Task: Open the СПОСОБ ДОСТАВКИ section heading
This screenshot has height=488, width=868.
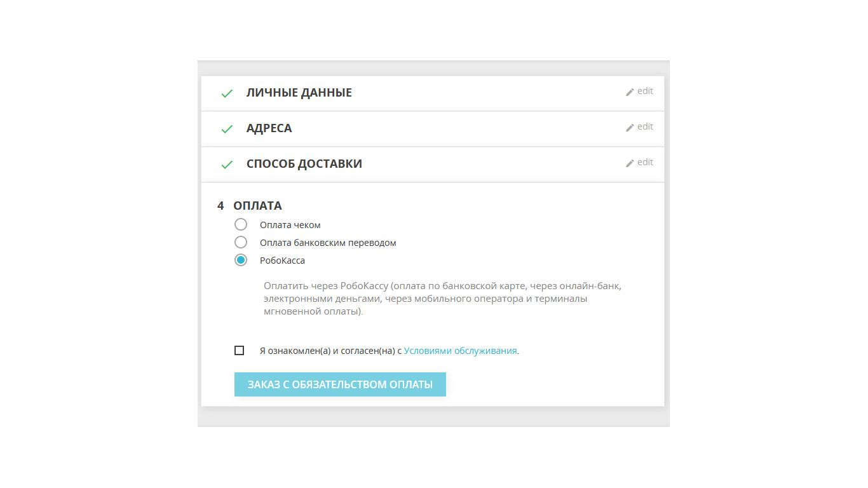Action: point(304,164)
